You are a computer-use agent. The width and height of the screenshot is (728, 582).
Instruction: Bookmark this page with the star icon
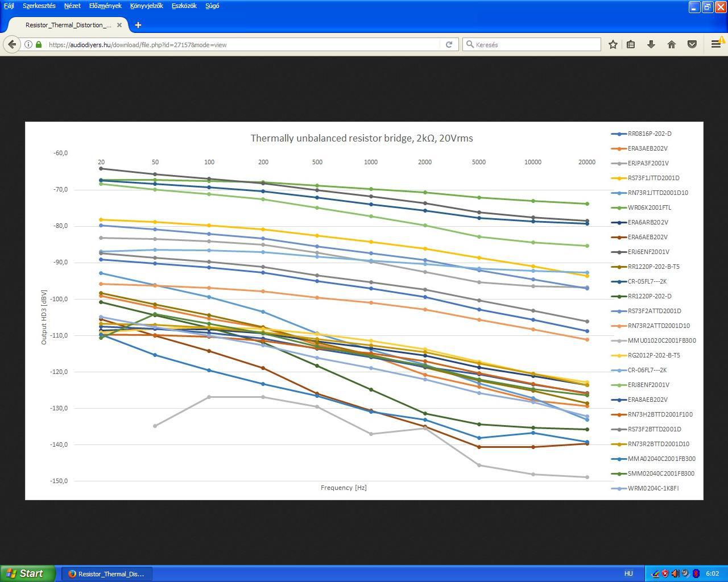click(x=613, y=44)
